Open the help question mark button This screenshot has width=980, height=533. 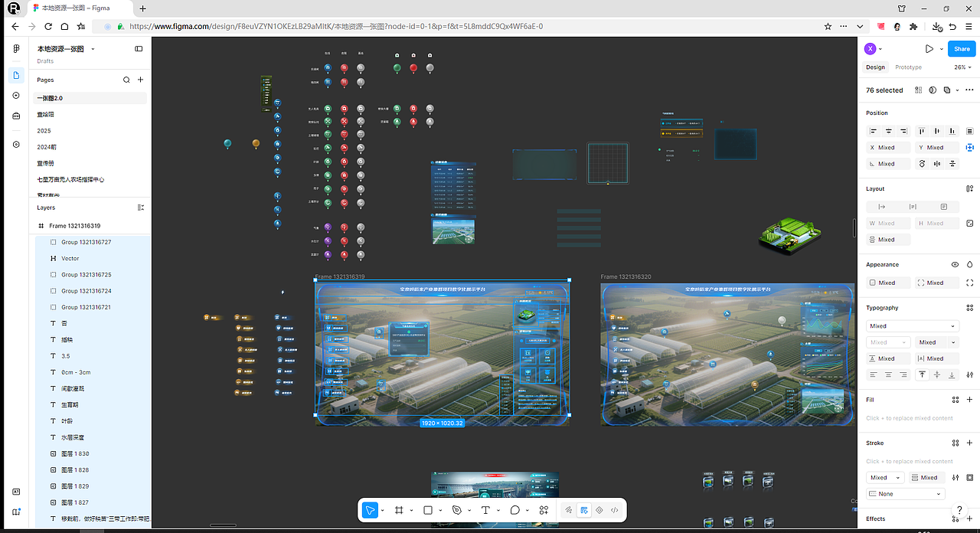click(x=959, y=511)
